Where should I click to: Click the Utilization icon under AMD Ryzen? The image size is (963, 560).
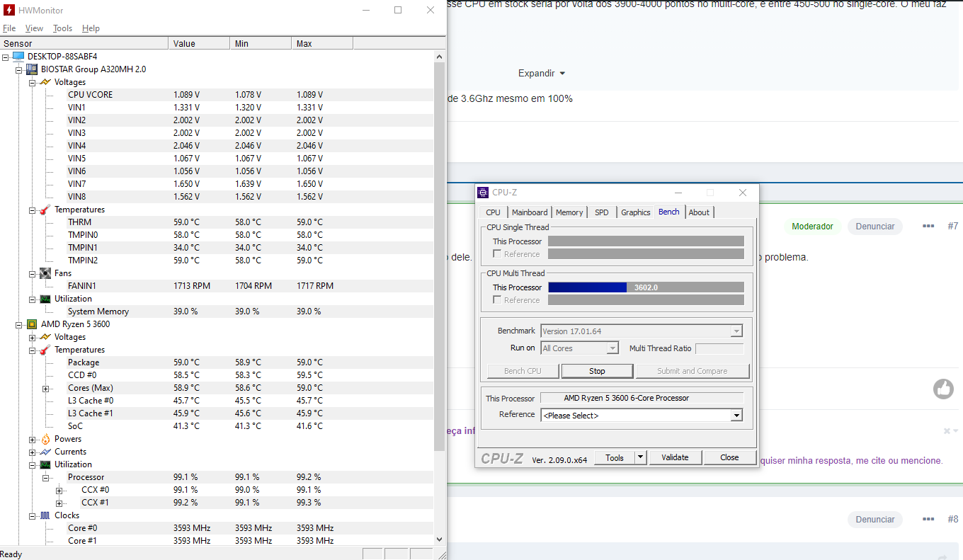coord(45,464)
